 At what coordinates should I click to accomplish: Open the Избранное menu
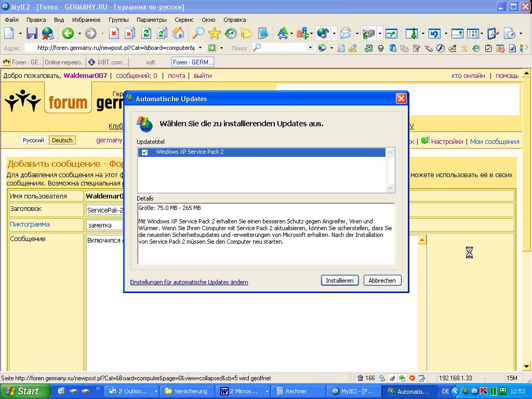tap(86, 20)
